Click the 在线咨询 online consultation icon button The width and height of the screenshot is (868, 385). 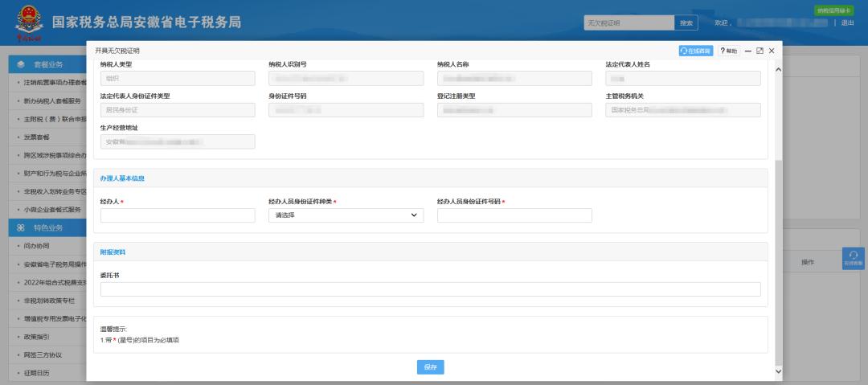pyautogui.click(x=695, y=51)
